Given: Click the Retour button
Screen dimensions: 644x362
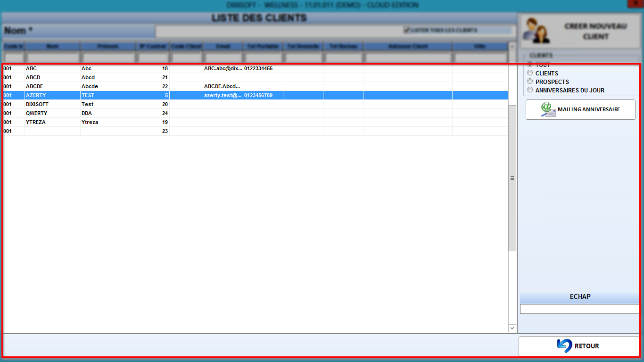Looking at the screenshot, I should tap(579, 346).
